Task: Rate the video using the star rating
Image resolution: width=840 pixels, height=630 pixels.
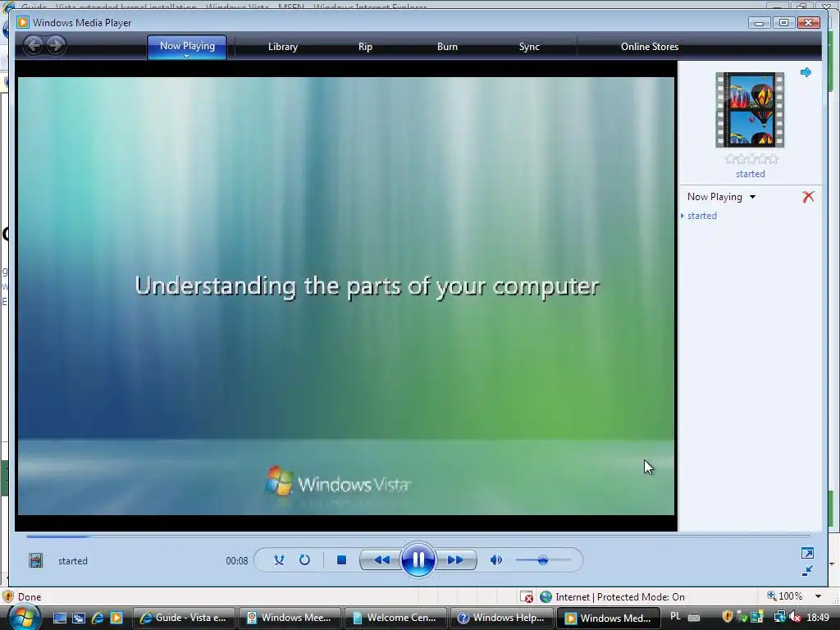Action: click(x=751, y=159)
